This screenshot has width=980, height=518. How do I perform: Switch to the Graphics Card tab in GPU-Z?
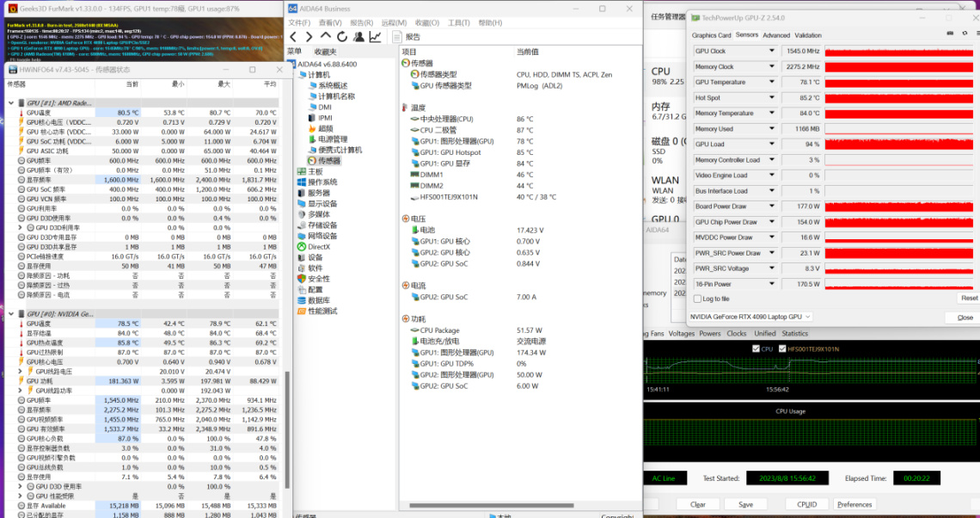(711, 35)
